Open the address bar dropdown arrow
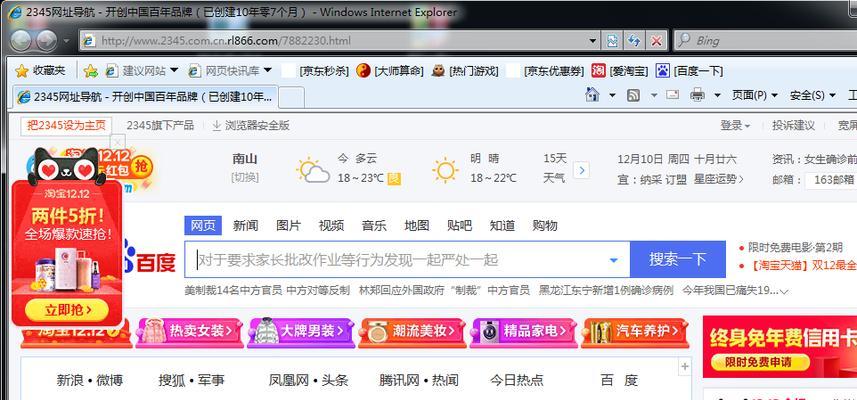 593,40
